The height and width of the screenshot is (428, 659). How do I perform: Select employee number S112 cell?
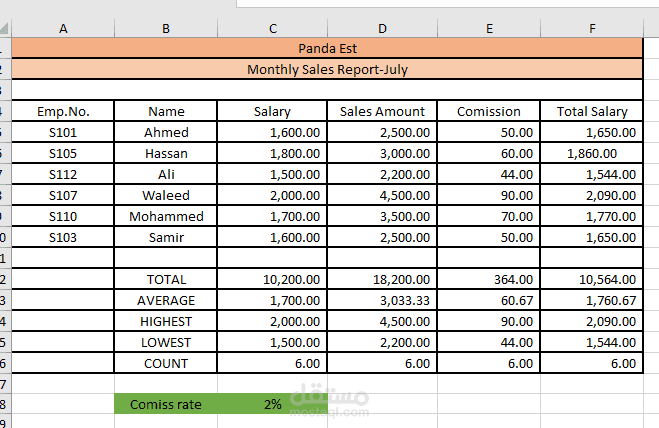click(63, 175)
